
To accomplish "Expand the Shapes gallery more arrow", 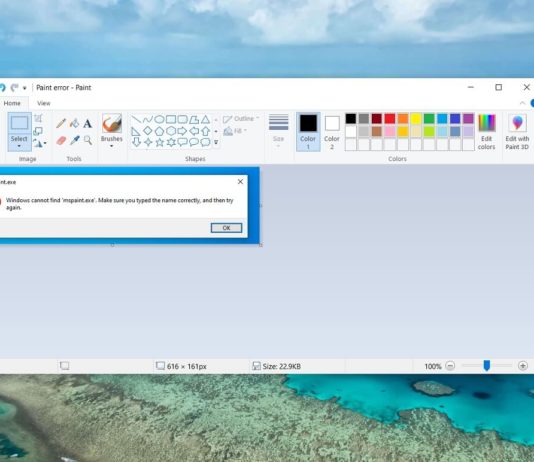I will 216,143.
